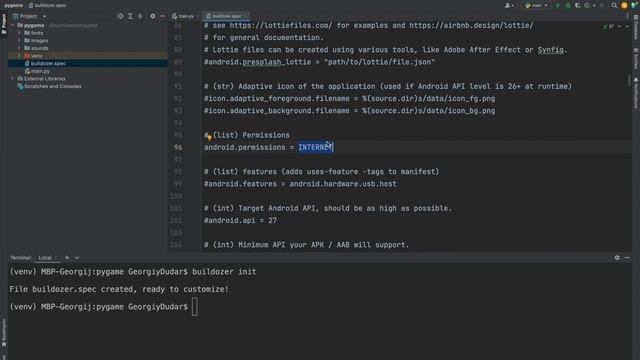
Task: Click the editor vertical scrollbar thumb
Action: (629, 80)
